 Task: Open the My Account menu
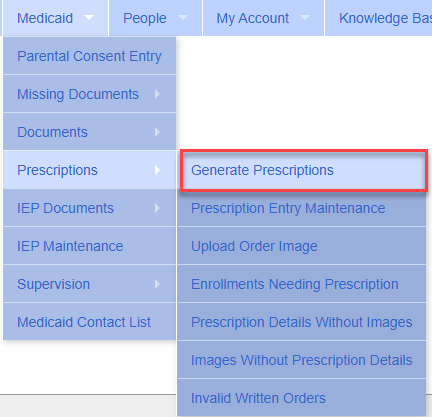(263, 18)
